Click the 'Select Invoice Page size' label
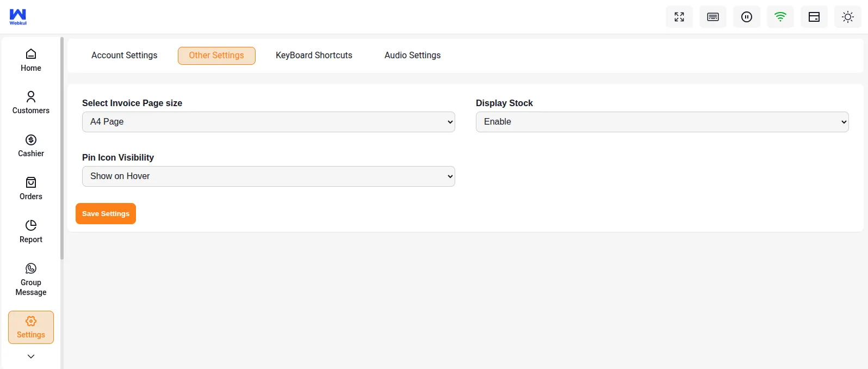The image size is (868, 369). click(x=132, y=103)
